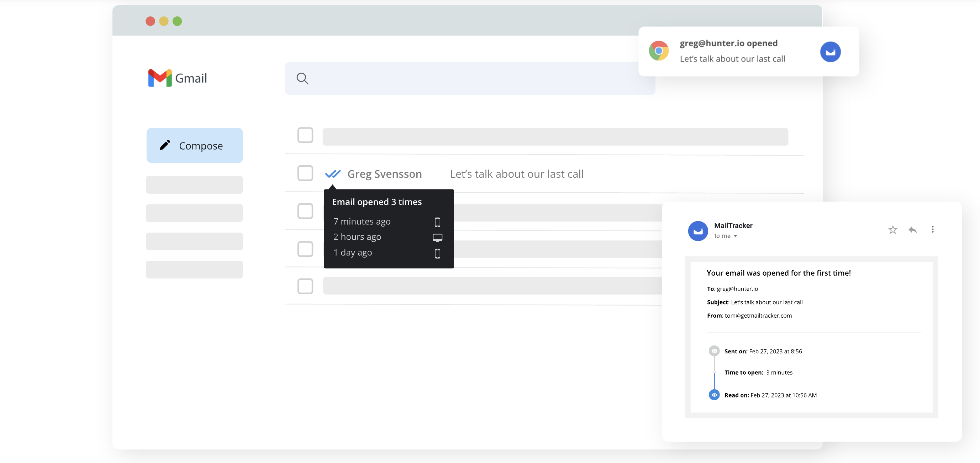The height and width of the screenshot is (463, 980).
Task: Click the 'greg@hunter.io opened' notification title
Action: [x=728, y=43]
